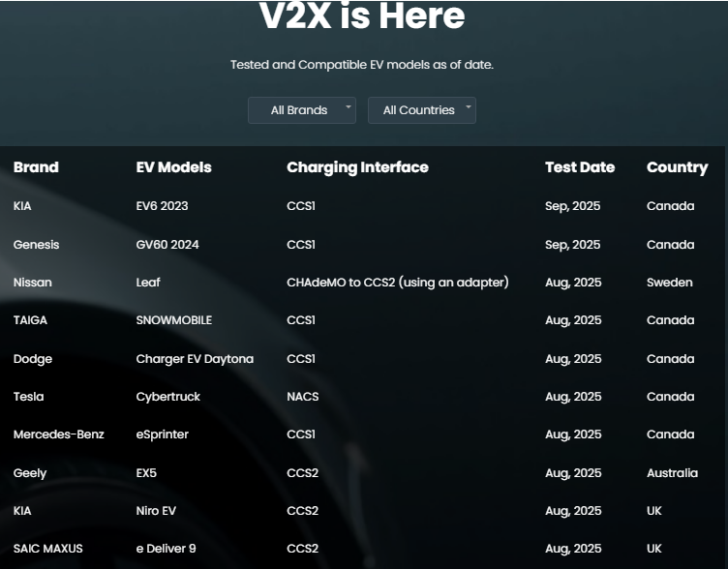Click the TAIGA brand cell
Image resolution: width=728 pixels, height=569 pixels.
pos(30,320)
